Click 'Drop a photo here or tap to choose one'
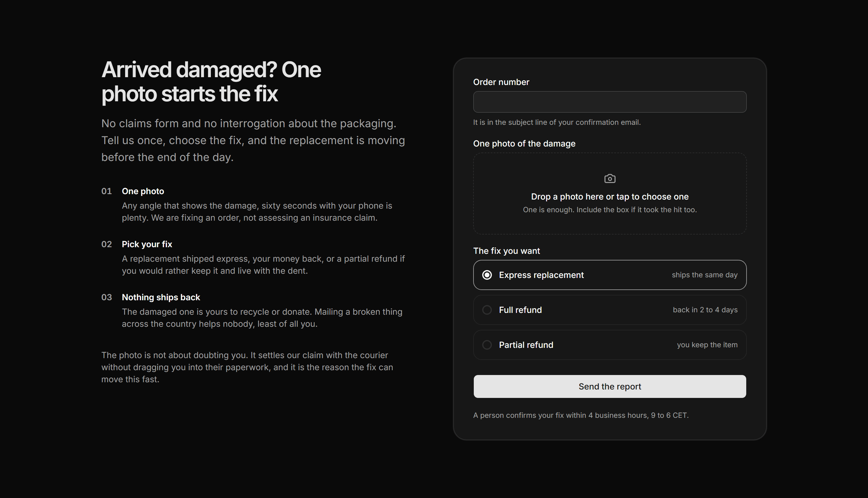868x498 pixels. [x=609, y=197]
